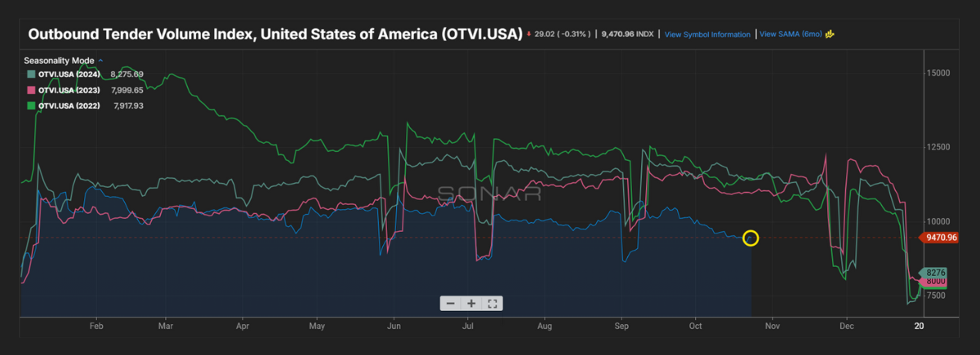980x355 pixels.
Task: Collapse the Seasonality Mode legend
Action: 100,61
